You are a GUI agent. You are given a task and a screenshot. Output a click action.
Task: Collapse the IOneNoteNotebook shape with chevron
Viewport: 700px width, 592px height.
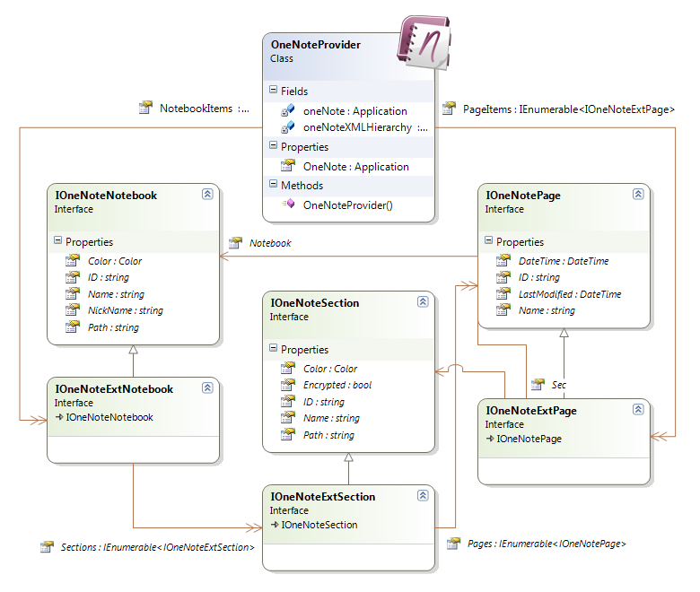[207, 194]
